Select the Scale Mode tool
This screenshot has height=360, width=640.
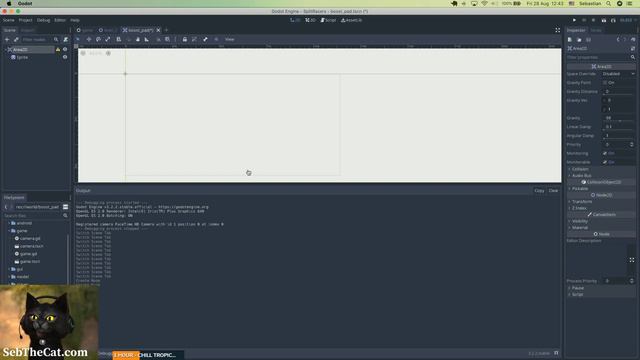108,40
